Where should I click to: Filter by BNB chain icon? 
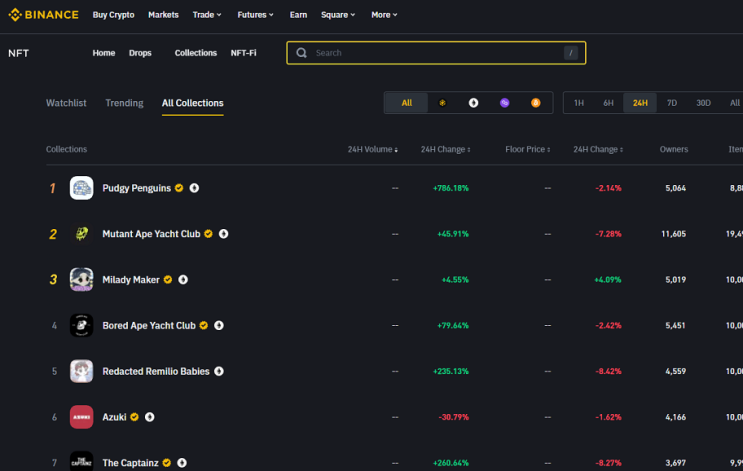(442, 103)
